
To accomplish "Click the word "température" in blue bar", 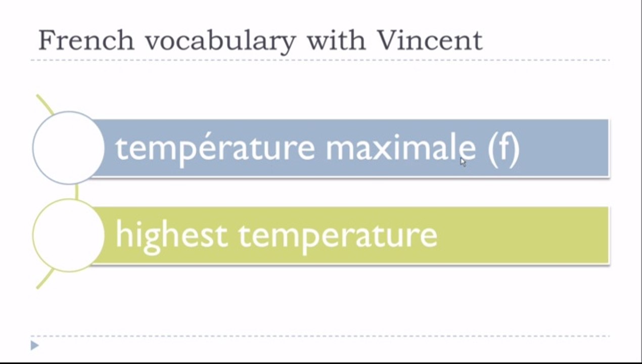I will (215, 149).
